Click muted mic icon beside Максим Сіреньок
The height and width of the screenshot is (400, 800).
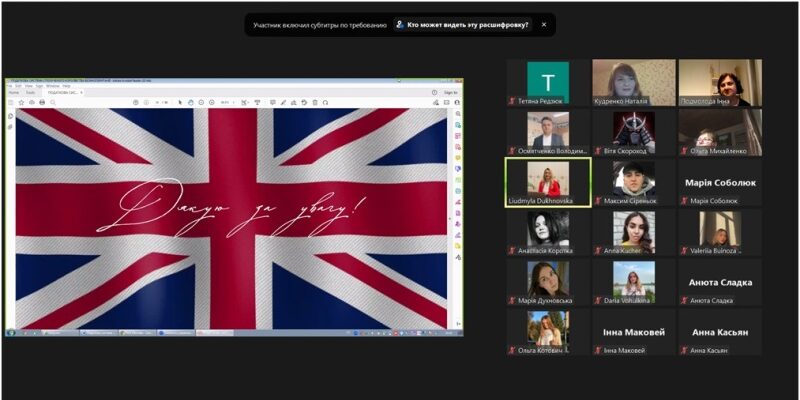598,201
